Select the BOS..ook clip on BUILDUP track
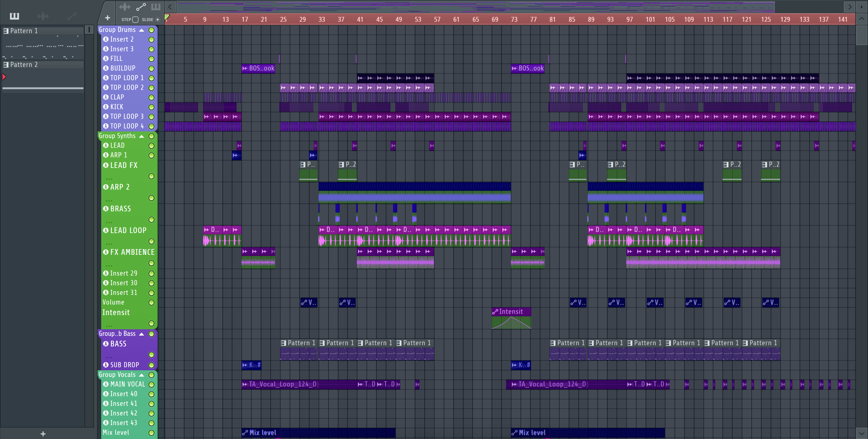Viewport: 868px width, 439px height. point(258,68)
